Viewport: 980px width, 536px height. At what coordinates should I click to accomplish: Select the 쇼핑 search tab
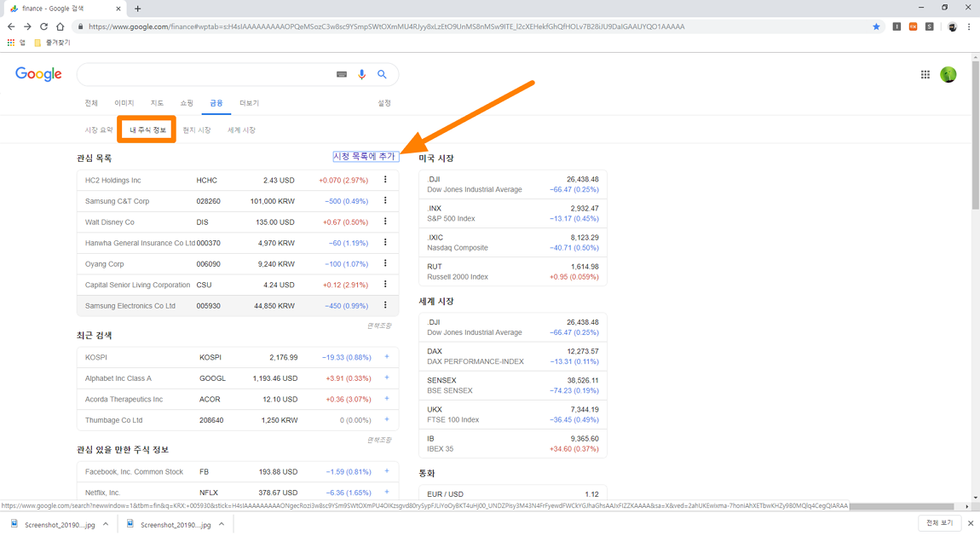pyautogui.click(x=187, y=103)
